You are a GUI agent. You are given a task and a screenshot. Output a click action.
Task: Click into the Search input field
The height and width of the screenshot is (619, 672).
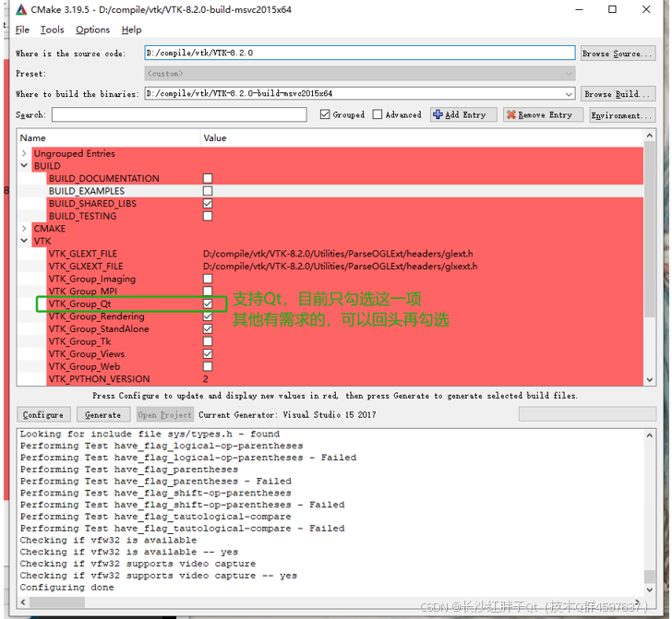point(179,115)
